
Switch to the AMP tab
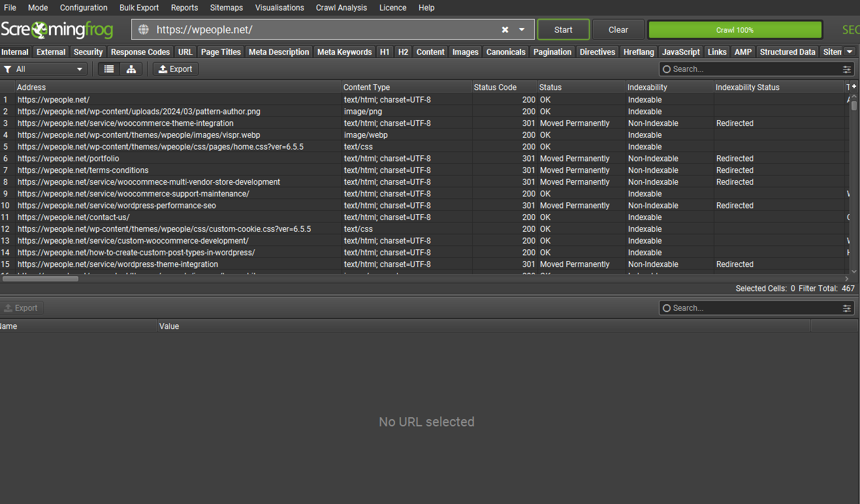coord(743,52)
